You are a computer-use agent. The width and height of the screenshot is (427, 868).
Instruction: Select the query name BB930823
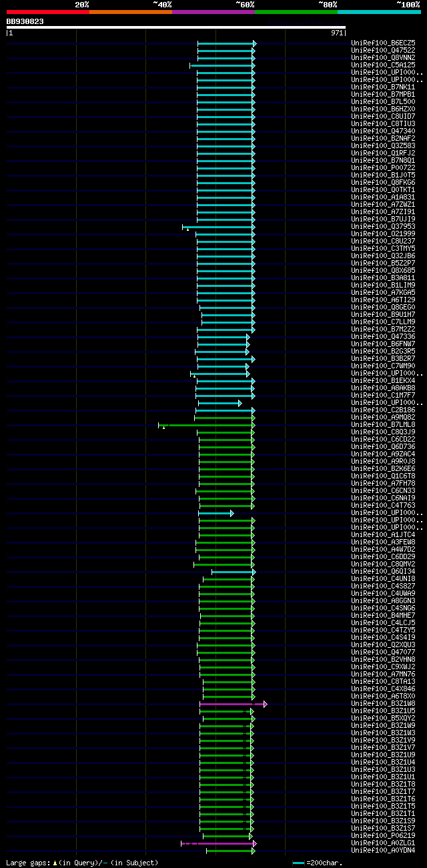click(25, 21)
